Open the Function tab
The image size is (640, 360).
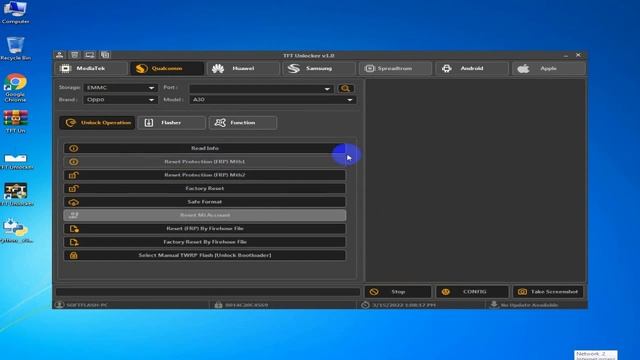[243, 123]
